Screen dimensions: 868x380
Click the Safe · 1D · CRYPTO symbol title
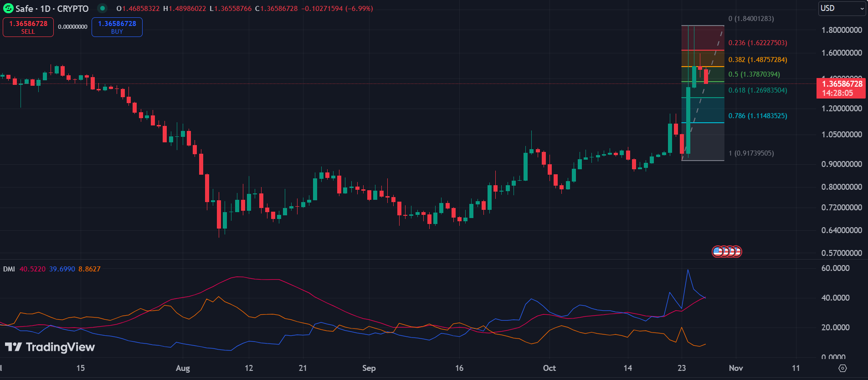pos(52,9)
